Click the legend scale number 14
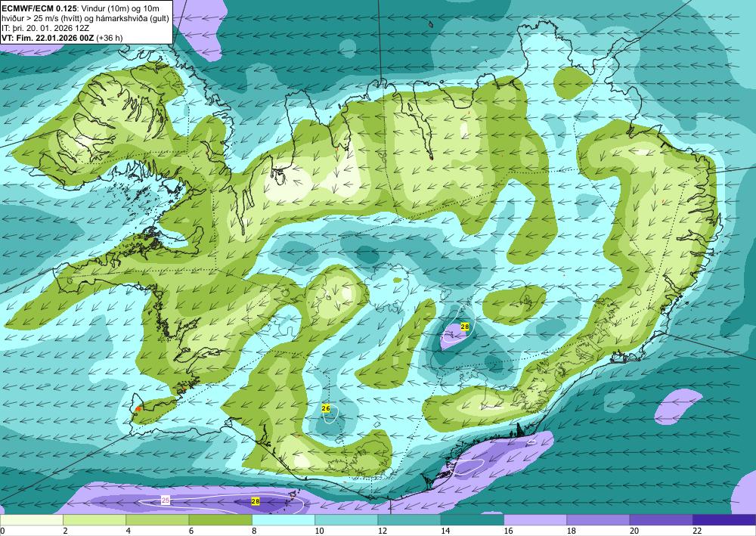This screenshot has width=756, height=536. coord(445,531)
